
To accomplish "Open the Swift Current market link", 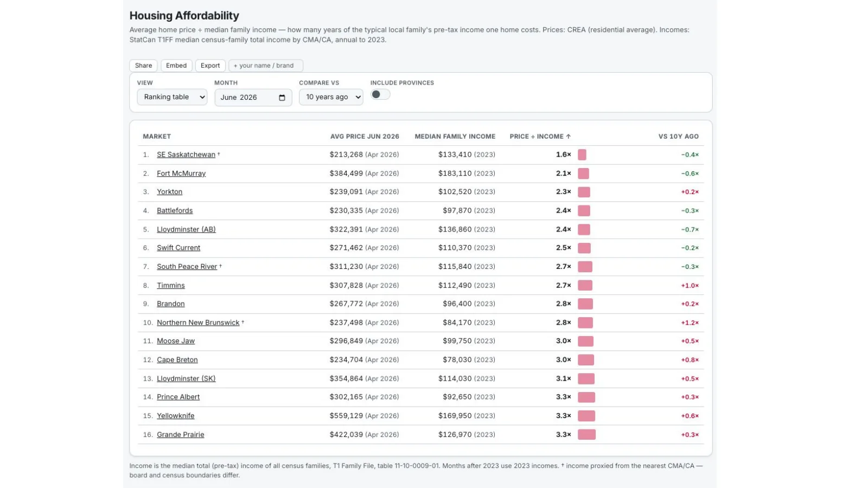I will pos(178,248).
